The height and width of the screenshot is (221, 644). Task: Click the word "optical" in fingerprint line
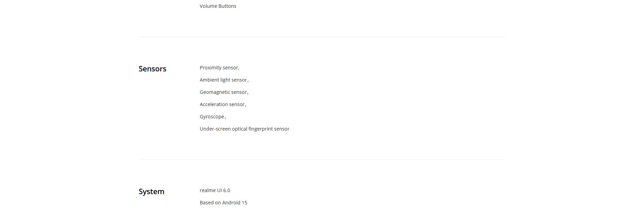[x=239, y=129]
